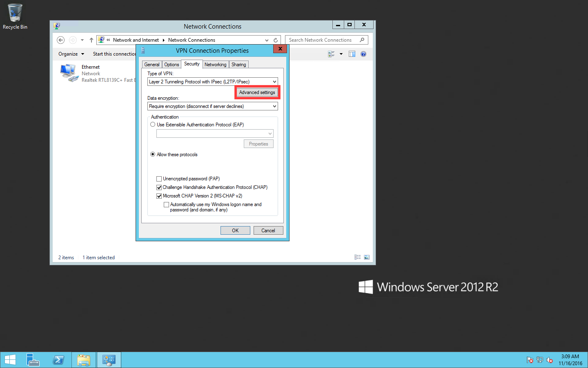Switch to details view icon in status bar
This screenshot has width=588, height=368.
(358, 257)
